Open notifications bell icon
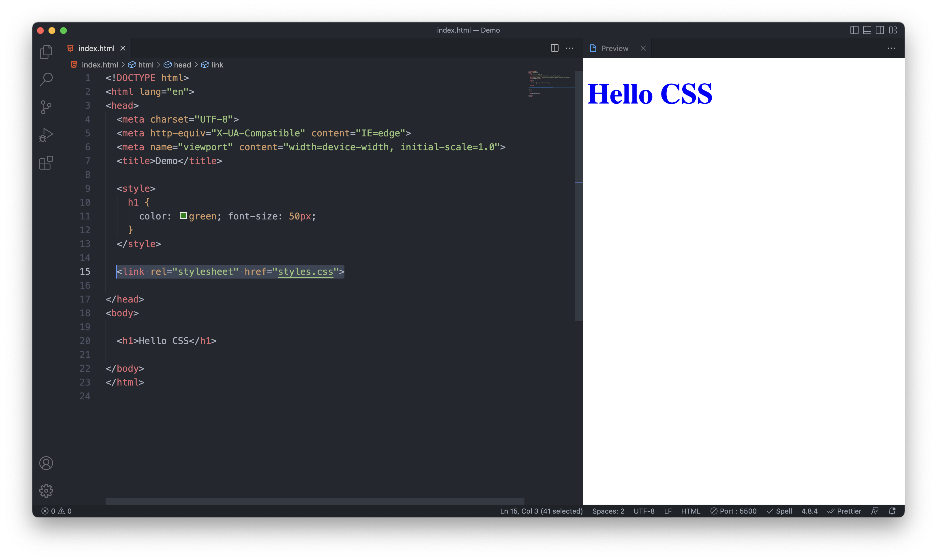This screenshot has height=560, width=937. point(892,511)
